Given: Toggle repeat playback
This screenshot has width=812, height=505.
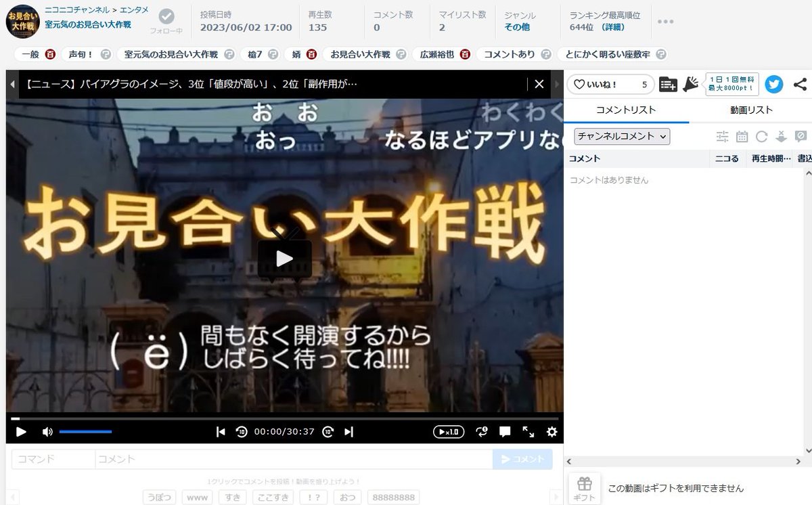Looking at the screenshot, I should [482, 431].
